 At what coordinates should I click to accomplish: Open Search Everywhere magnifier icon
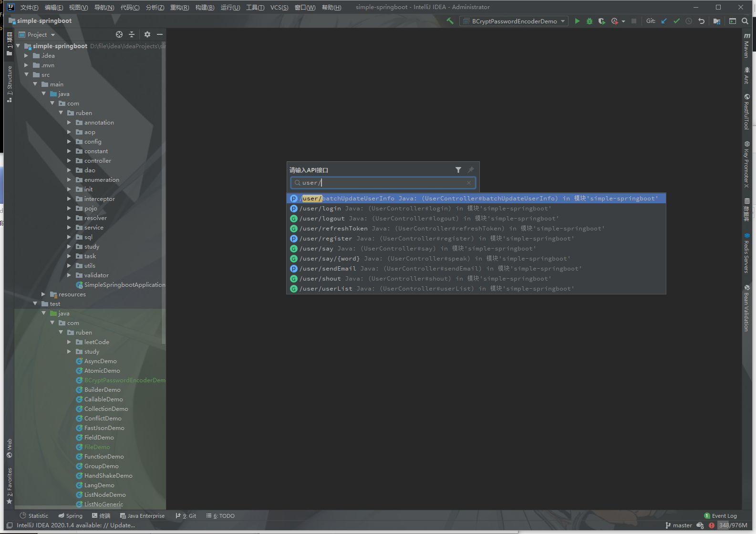(745, 21)
